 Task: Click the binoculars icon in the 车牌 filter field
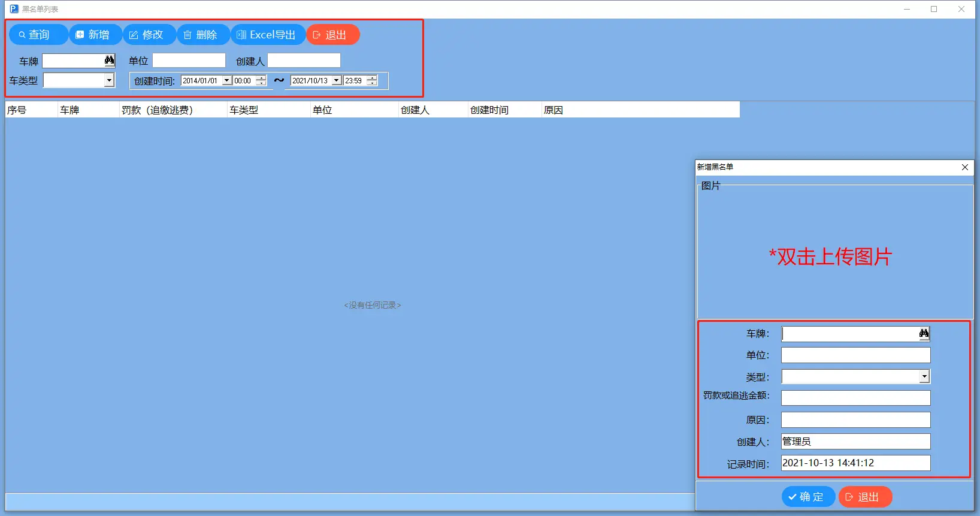pyautogui.click(x=109, y=61)
